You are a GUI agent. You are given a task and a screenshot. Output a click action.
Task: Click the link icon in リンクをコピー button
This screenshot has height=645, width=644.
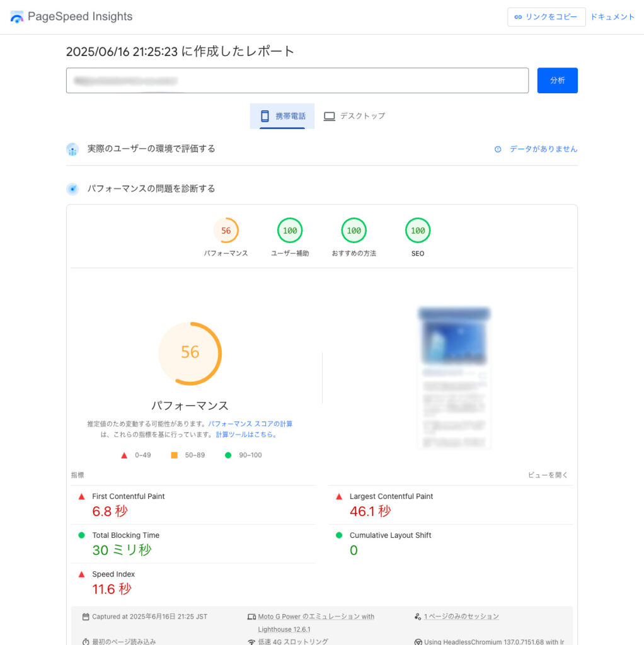click(x=518, y=17)
